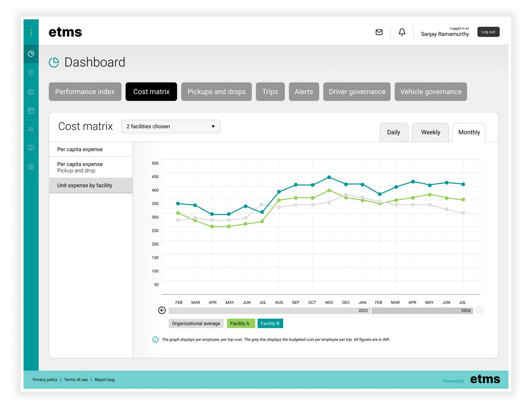Open the settings gear in sidebar

(31, 167)
